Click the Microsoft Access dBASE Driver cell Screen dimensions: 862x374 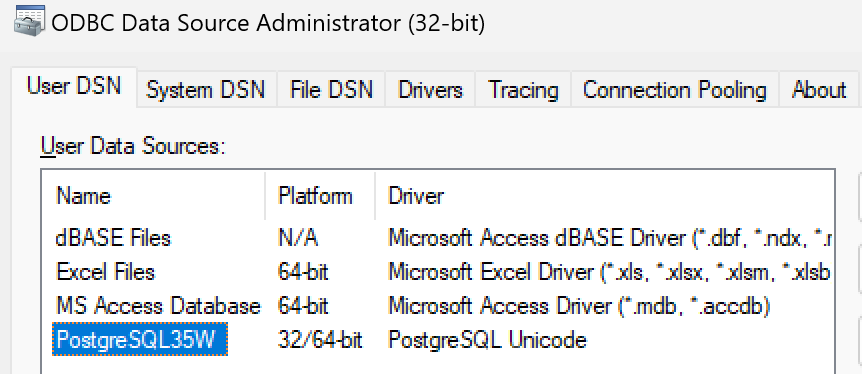pos(609,238)
